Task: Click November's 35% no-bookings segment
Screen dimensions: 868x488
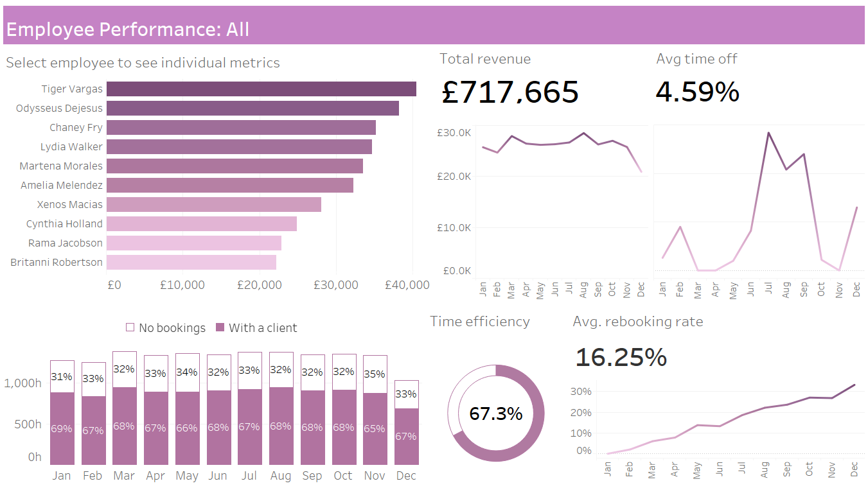Action: tap(375, 374)
